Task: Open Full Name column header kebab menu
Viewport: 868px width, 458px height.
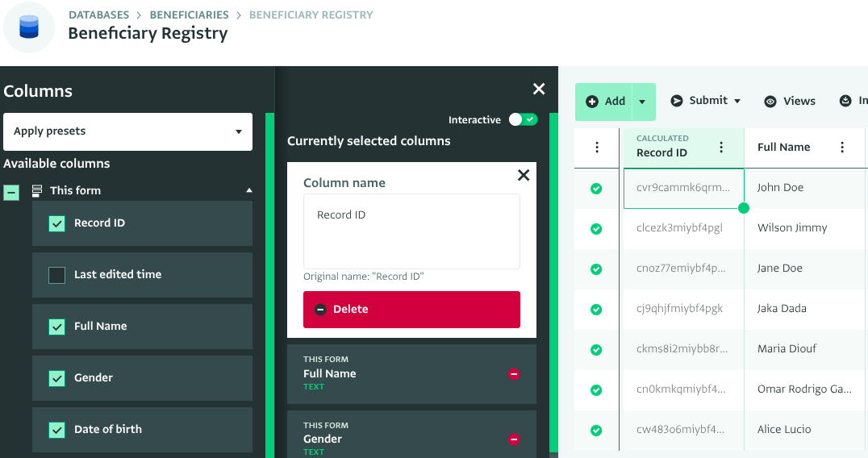Action: tap(842, 148)
